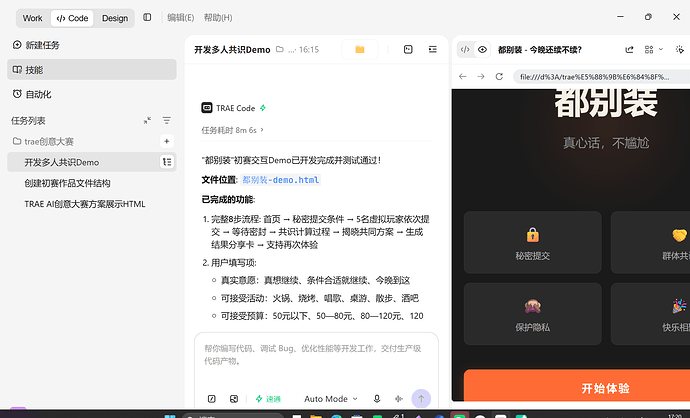Click the 都别装 - 今晚还续不续? preview title

(540, 50)
